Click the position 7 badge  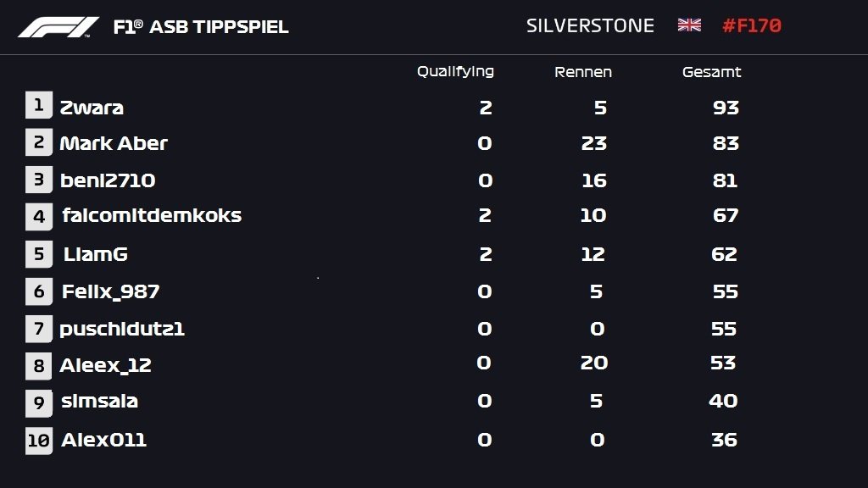coord(39,329)
